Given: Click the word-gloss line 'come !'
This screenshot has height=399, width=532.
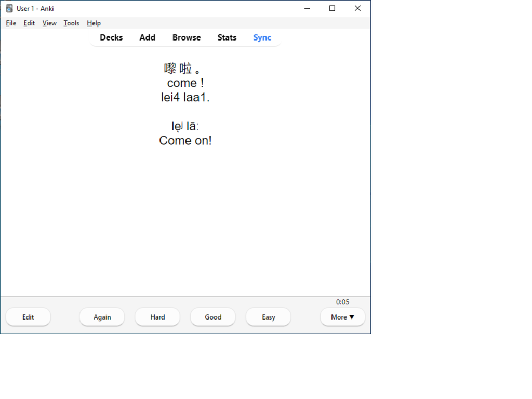Looking at the screenshot, I should 185,83.
